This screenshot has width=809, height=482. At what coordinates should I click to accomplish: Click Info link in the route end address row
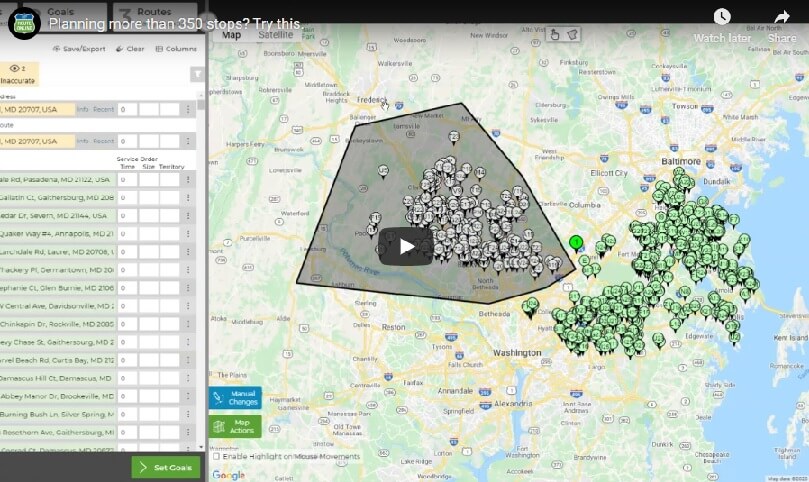83,141
